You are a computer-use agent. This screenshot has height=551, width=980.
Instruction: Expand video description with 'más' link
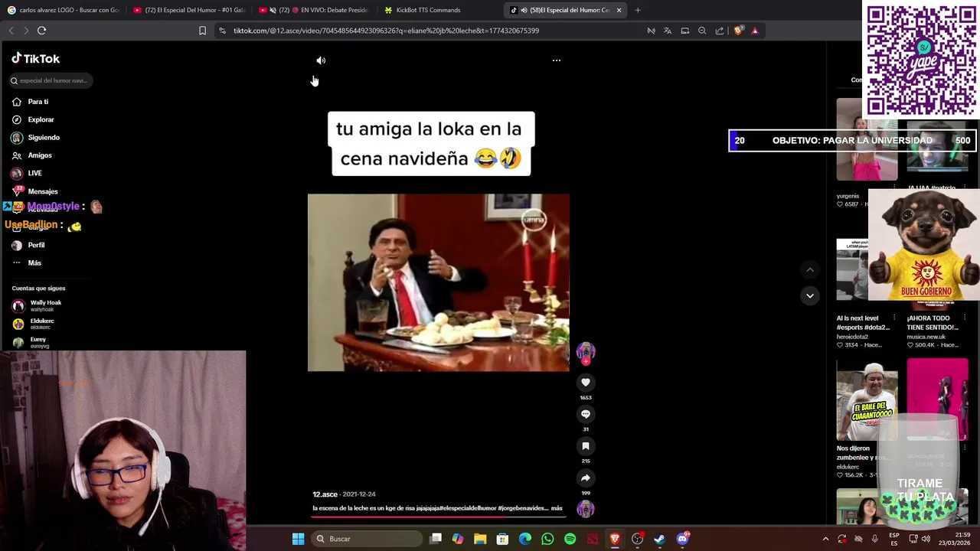pos(557,508)
